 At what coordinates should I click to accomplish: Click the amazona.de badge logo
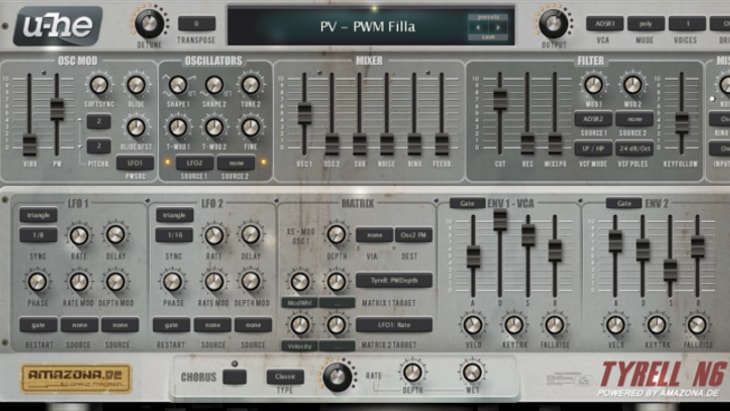77,378
